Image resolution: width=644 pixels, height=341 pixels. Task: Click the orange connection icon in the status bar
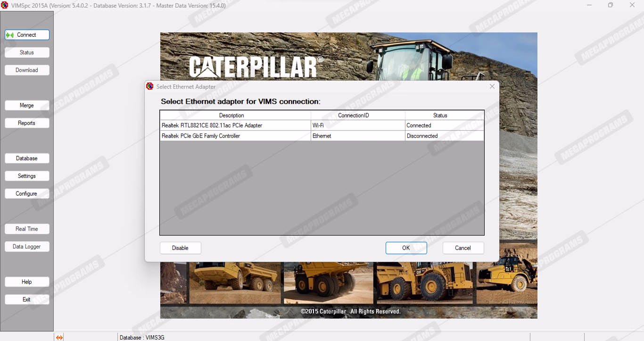point(59,337)
